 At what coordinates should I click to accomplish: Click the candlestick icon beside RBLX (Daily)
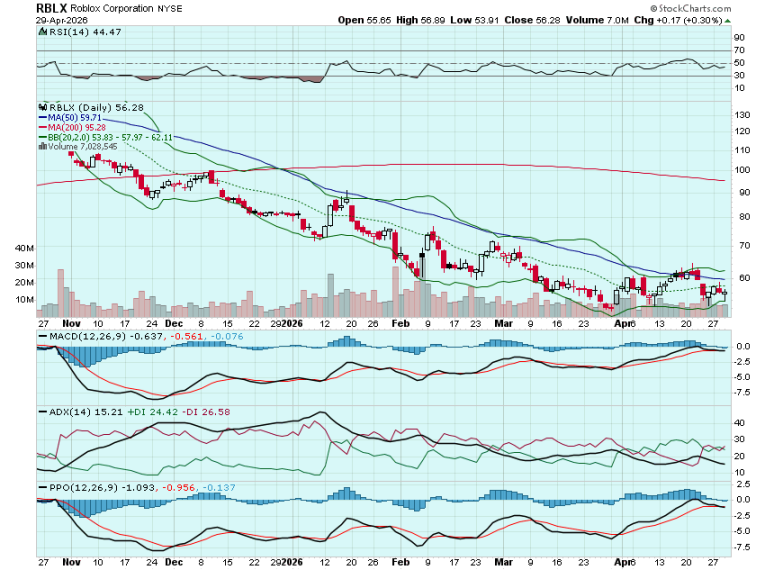(x=42, y=105)
